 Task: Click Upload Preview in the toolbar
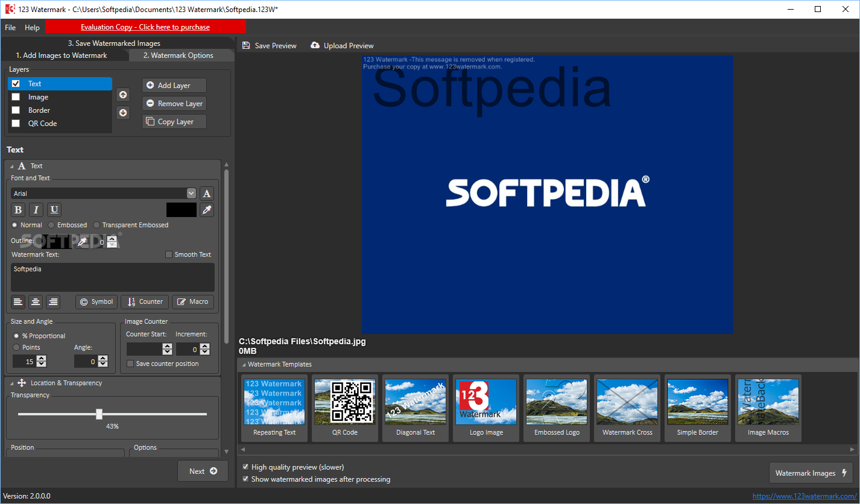(x=342, y=46)
